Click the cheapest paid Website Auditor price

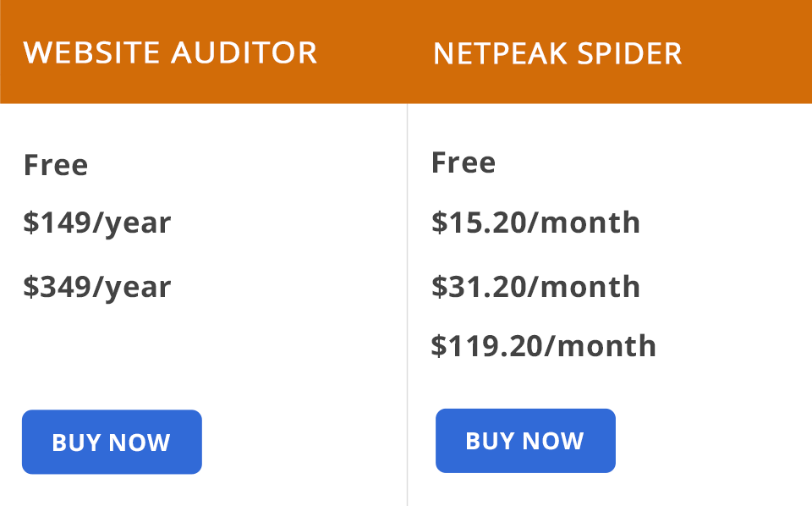[96, 222]
